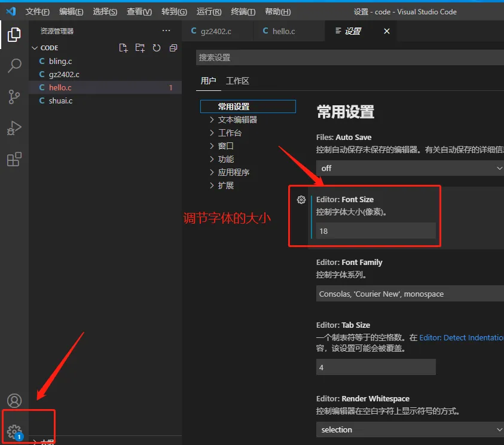Select 常用设置 in settings tree
Screen dimensions: 504x445
pos(248,106)
